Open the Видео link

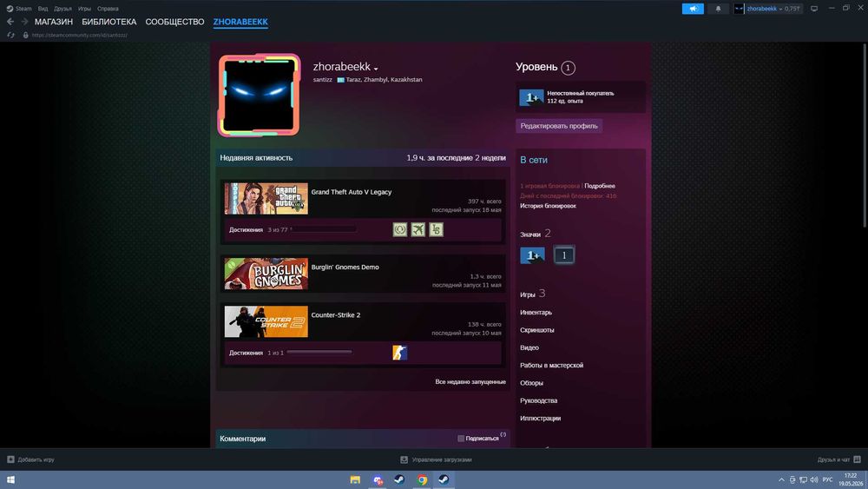(x=529, y=347)
